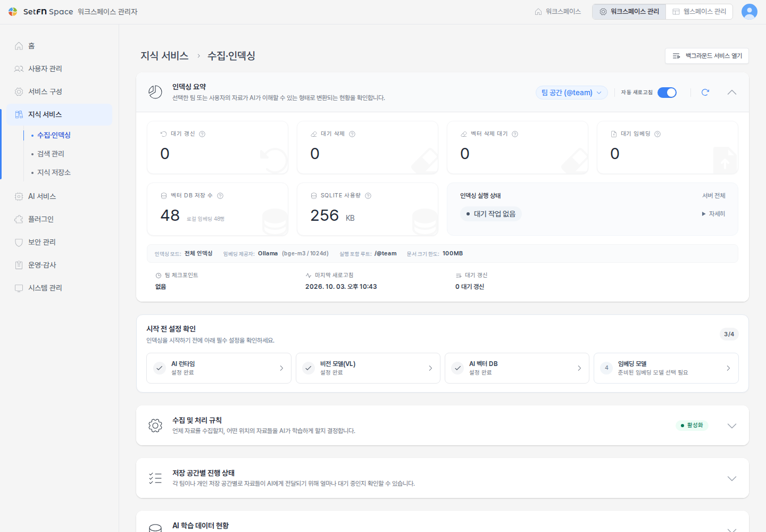
Task: Click the 사용자 관리 people icon
Action: (x=19, y=69)
